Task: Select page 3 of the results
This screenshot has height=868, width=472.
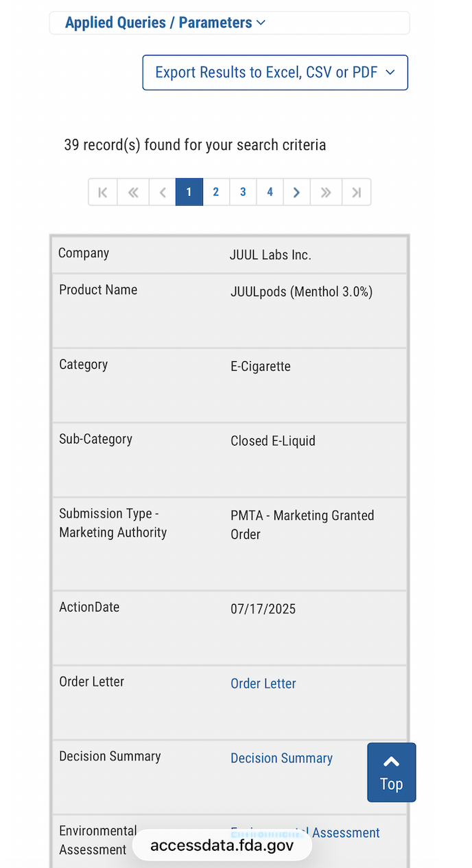Action: click(243, 192)
